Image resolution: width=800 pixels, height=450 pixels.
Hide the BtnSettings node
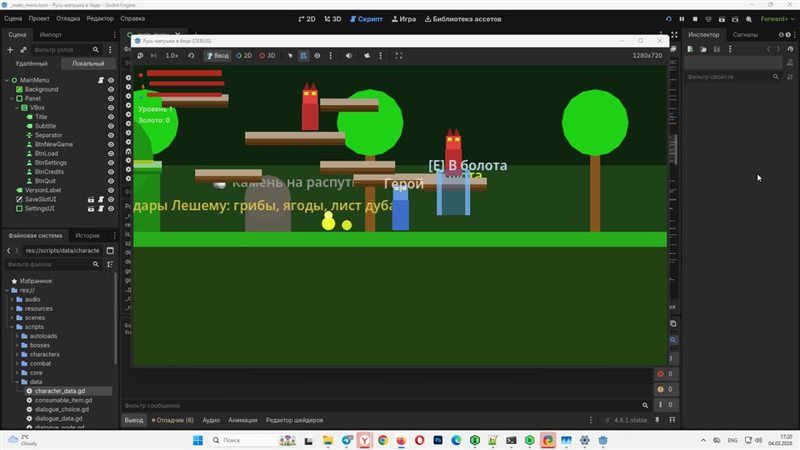tap(111, 163)
